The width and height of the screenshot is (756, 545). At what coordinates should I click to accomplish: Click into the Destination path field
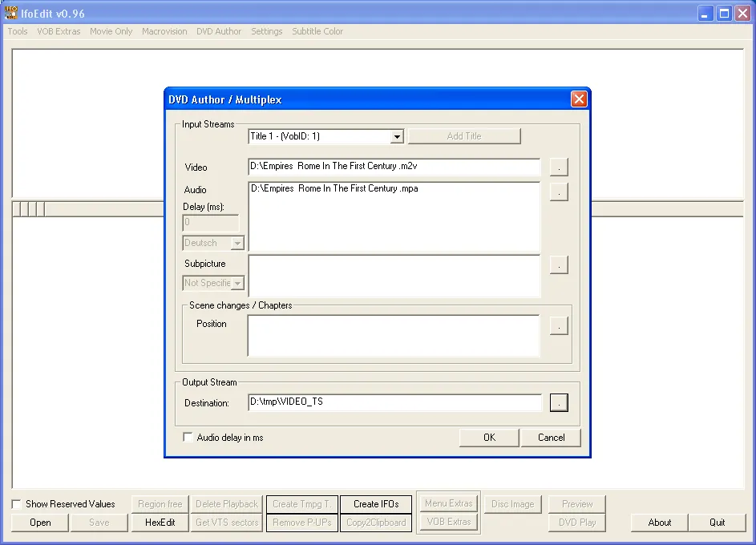click(x=394, y=402)
